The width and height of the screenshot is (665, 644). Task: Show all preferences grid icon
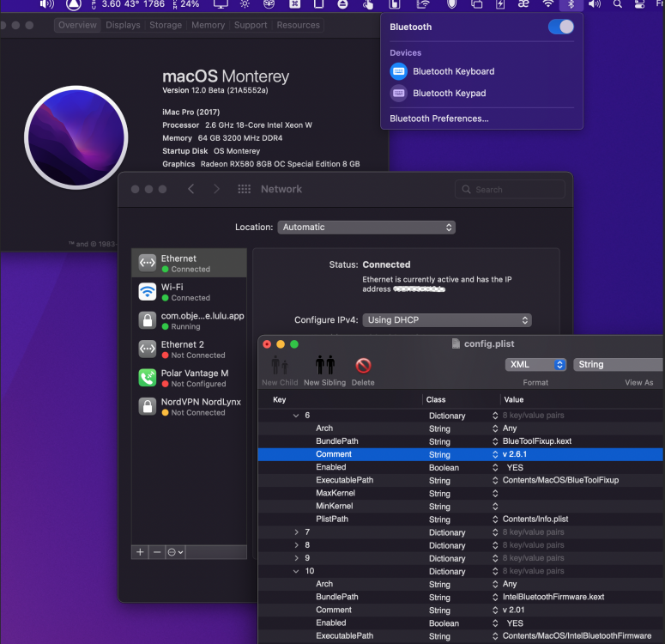click(244, 189)
